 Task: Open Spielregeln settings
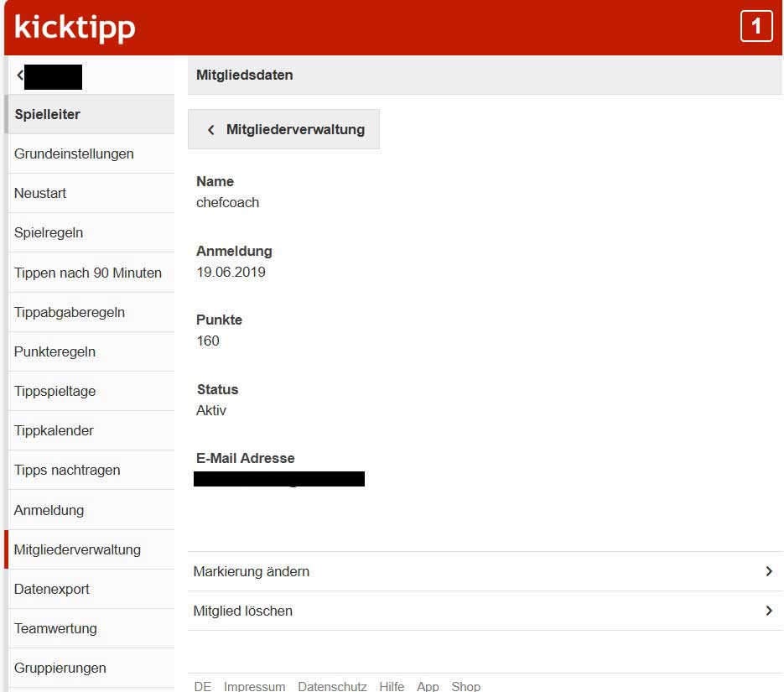click(49, 232)
